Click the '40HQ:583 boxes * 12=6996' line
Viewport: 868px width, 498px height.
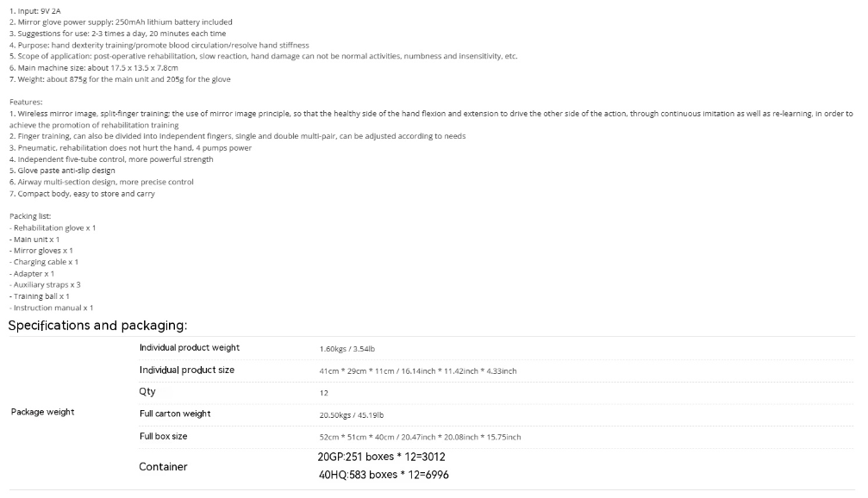tap(384, 475)
